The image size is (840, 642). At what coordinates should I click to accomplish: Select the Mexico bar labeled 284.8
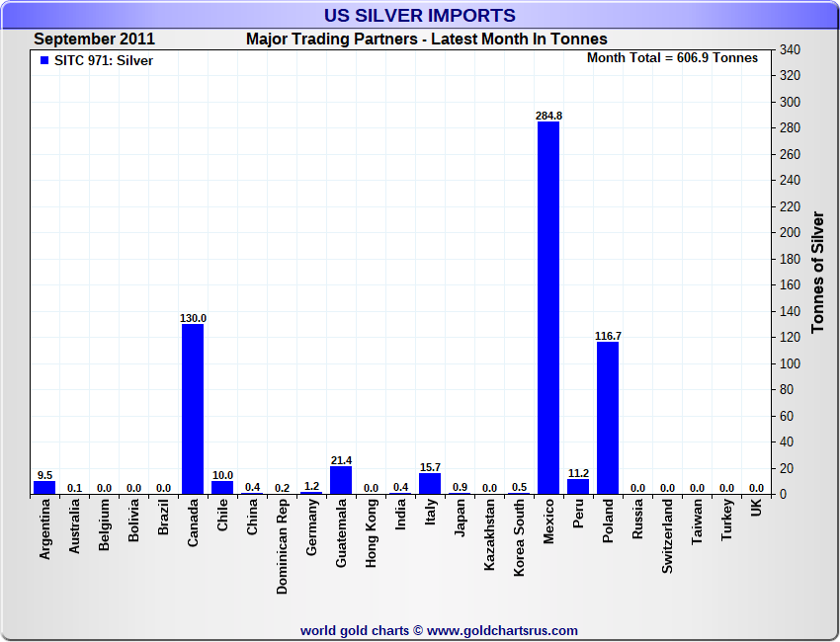548,308
